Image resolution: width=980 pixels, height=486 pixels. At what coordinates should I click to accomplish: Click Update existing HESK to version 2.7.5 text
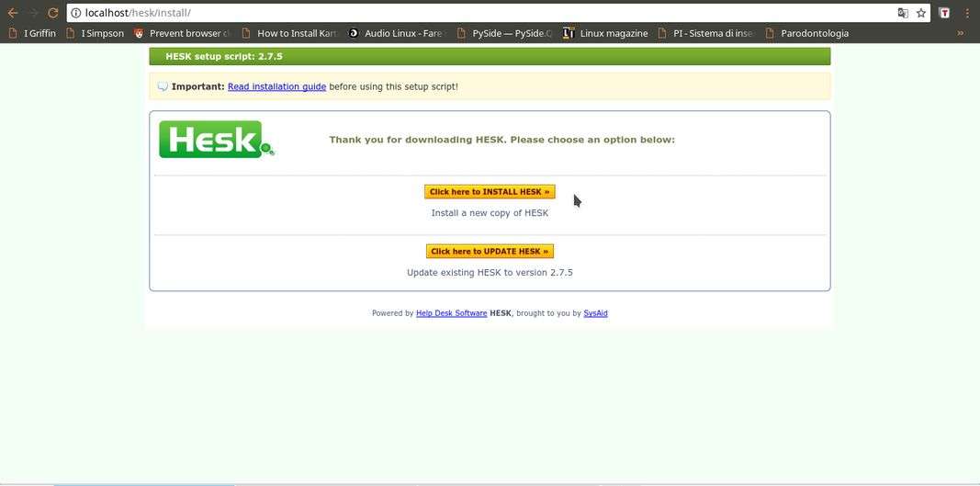point(490,272)
